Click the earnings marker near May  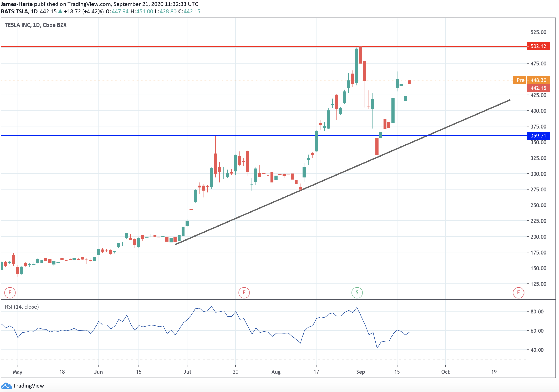(10, 292)
